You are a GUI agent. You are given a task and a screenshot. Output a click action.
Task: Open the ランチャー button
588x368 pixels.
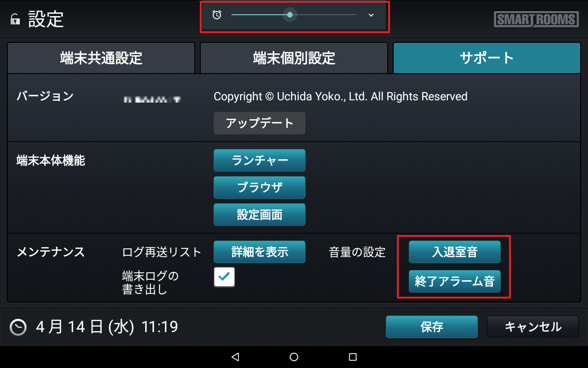pyautogui.click(x=260, y=160)
